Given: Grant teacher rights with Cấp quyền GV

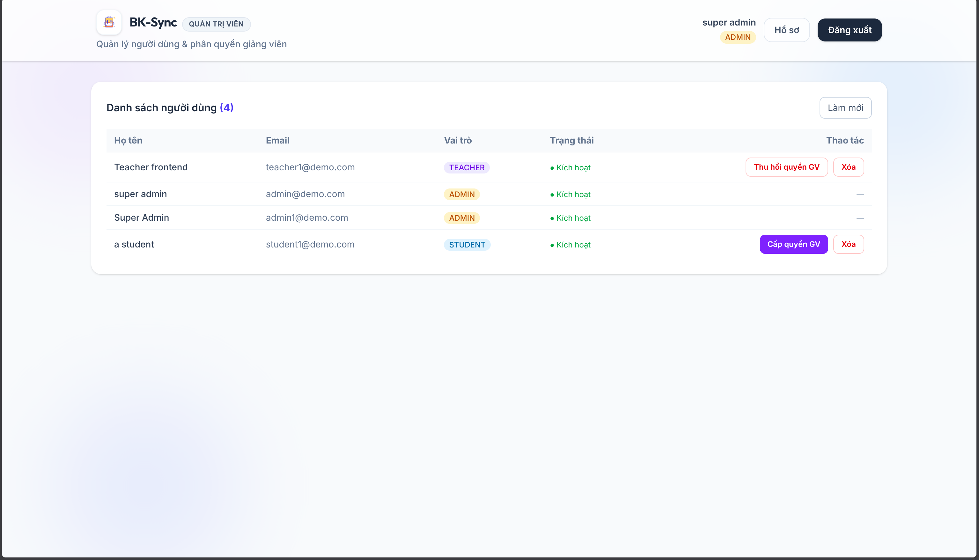Looking at the screenshot, I should click(794, 244).
